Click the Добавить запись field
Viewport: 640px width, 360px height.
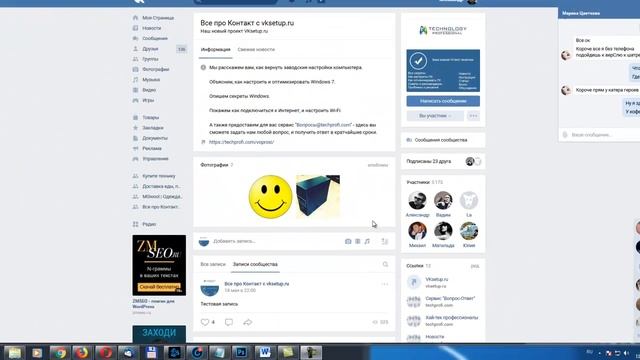276,241
